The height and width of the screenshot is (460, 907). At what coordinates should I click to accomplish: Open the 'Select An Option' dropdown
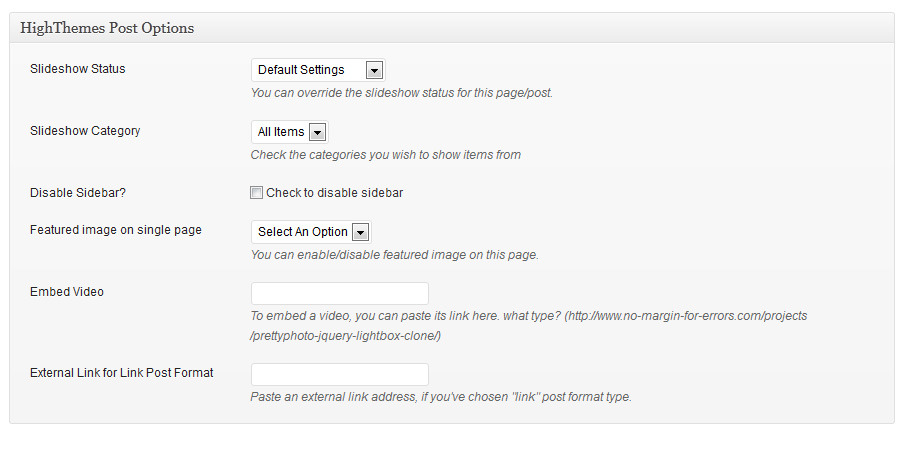tap(303, 232)
